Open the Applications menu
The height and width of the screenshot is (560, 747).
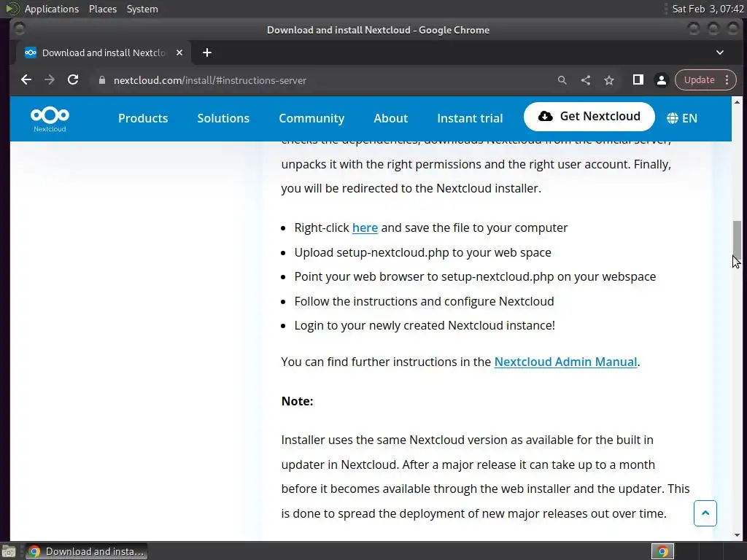tap(52, 9)
